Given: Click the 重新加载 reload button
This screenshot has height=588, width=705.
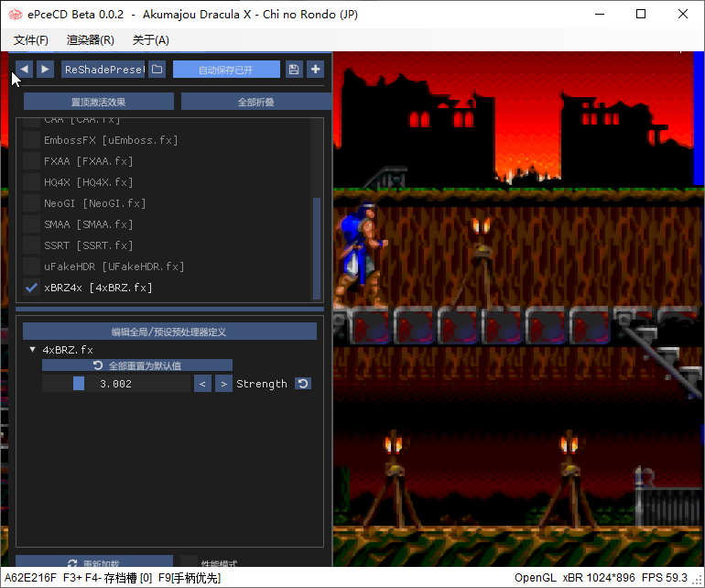Looking at the screenshot, I should pyautogui.click(x=94, y=561).
